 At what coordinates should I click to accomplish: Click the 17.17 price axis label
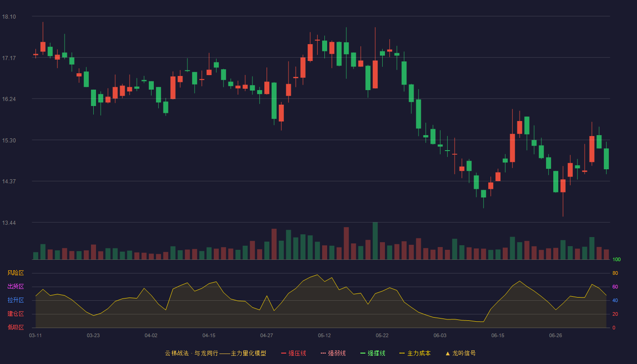coord(9,58)
